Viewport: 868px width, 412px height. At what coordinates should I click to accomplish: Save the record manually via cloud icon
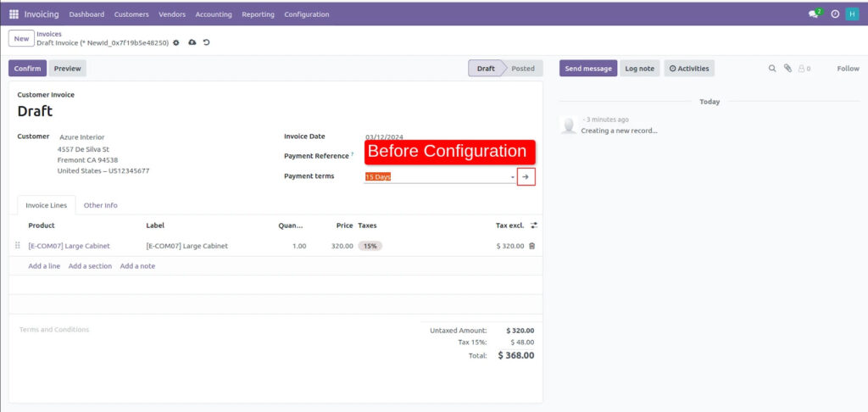[x=192, y=42]
